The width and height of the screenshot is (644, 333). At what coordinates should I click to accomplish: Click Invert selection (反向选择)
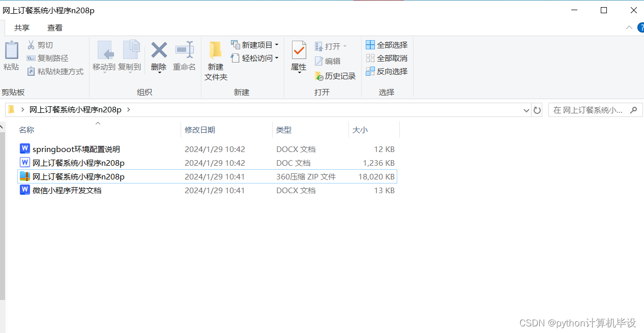pyautogui.click(x=387, y=72)
